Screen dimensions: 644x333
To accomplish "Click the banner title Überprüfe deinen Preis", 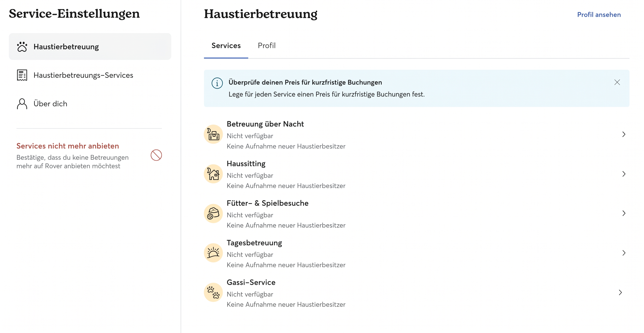I will click(305, 83).
